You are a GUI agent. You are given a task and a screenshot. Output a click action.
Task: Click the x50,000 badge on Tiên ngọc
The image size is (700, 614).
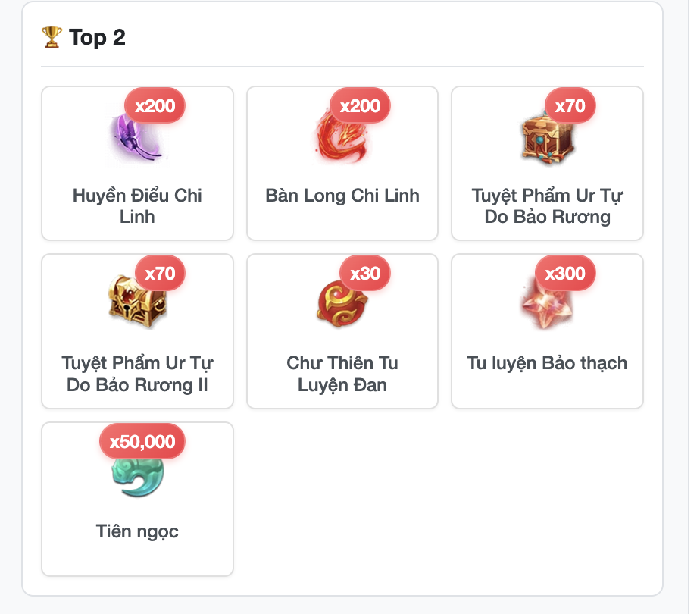click(x=142, y=442)
